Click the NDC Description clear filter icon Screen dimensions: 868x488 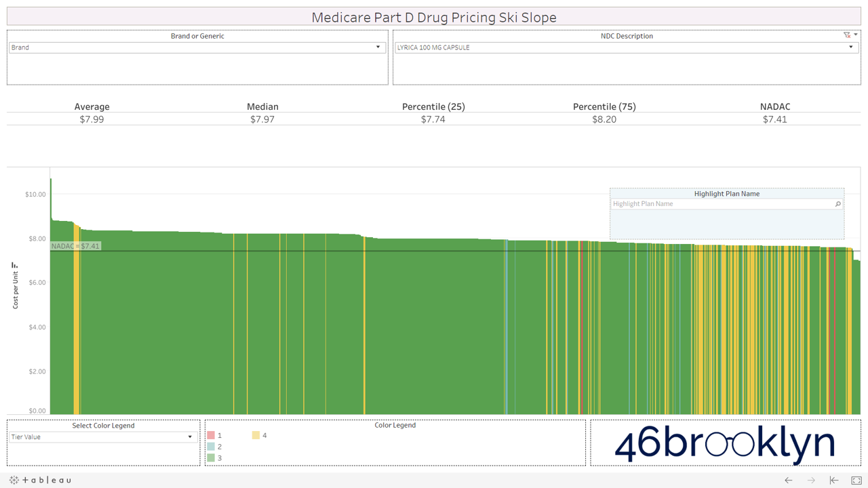847,35
